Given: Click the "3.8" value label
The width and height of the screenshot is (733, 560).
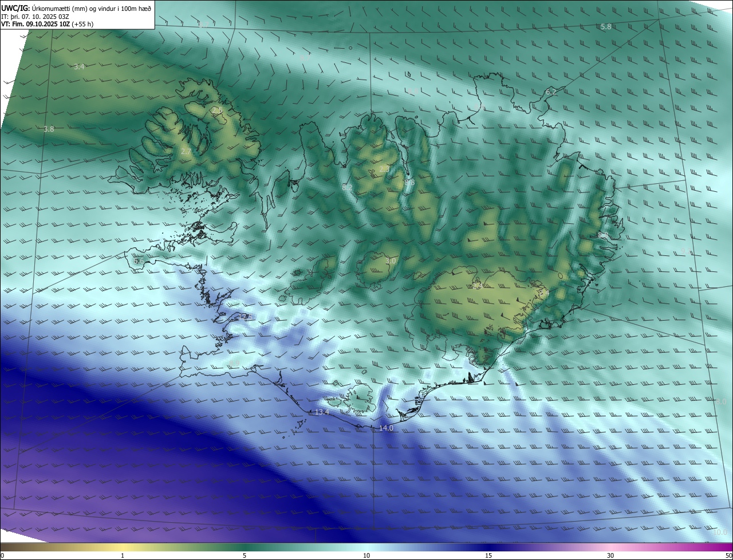Looking at the screenshot, I should 49,129.
